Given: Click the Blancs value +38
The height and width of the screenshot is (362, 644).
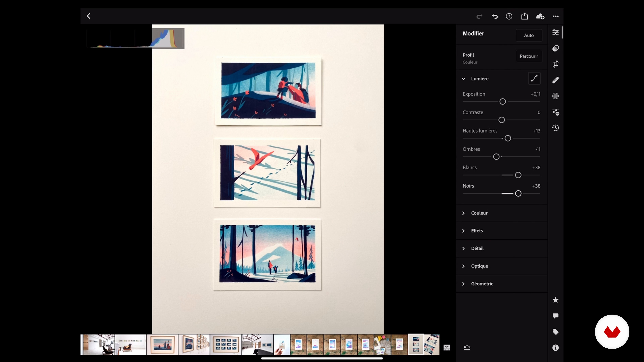Looking at the screenshot, I should click(x=536, y=168).
